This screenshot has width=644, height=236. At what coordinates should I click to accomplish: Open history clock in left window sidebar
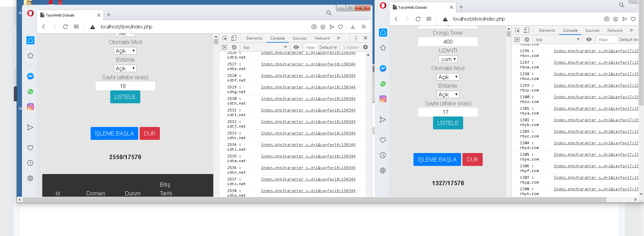[x=30, y=163]
